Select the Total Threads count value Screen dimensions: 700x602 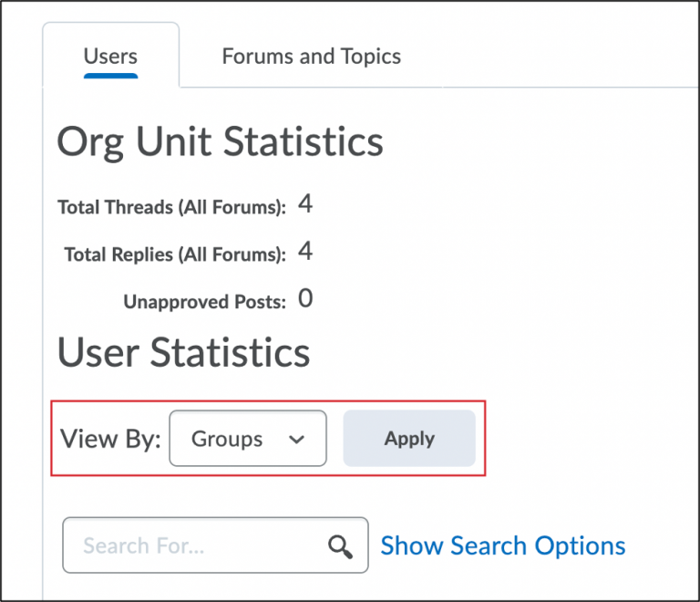pos(305,204)
